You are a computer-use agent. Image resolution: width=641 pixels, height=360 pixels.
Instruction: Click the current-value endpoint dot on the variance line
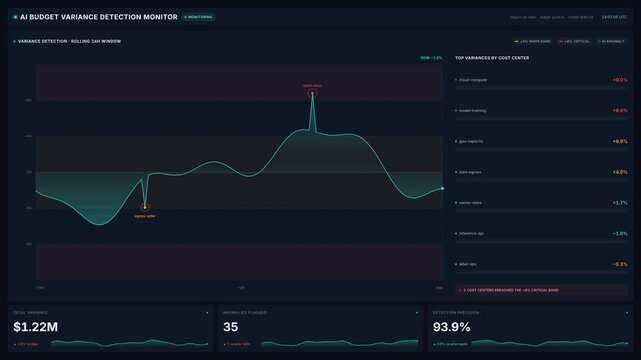tap(442, 188)
